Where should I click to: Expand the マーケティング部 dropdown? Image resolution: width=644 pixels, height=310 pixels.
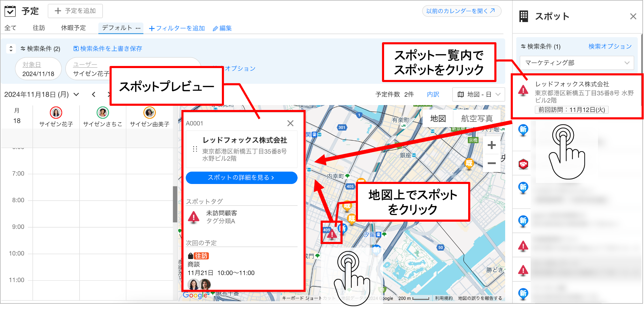point(577,63)
